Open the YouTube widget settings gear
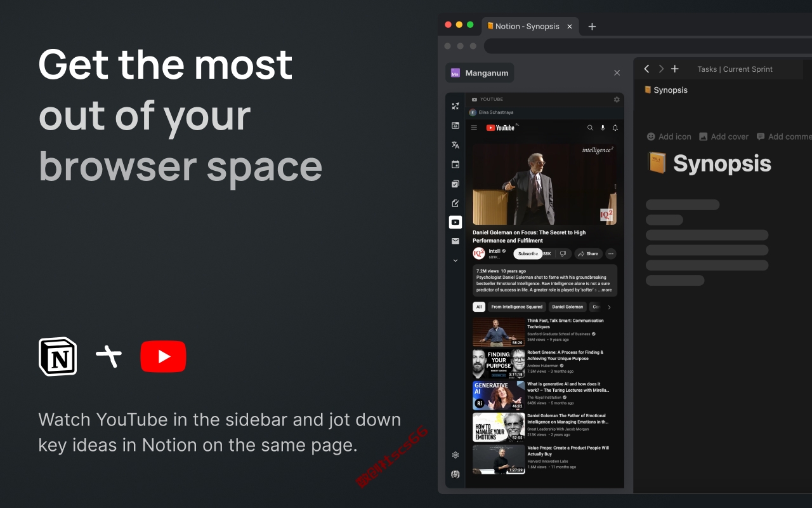Screen dimensions: 812x508 click(x=617, y=100)
